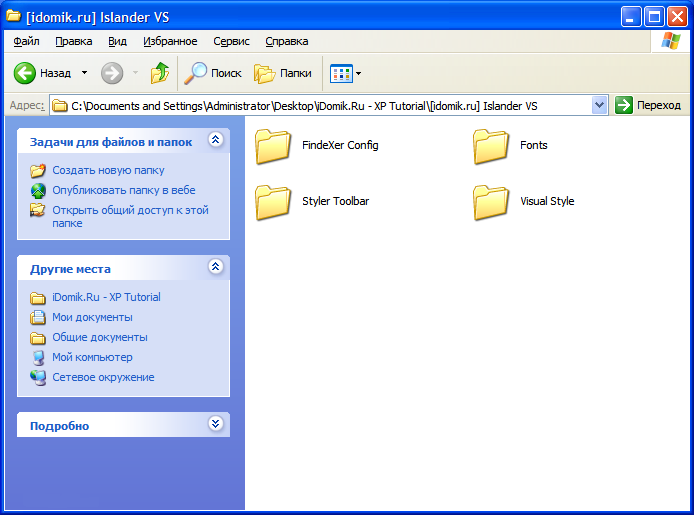Click Опубликовать папку в вебе link
694x515 pixels.
(124, 190)
